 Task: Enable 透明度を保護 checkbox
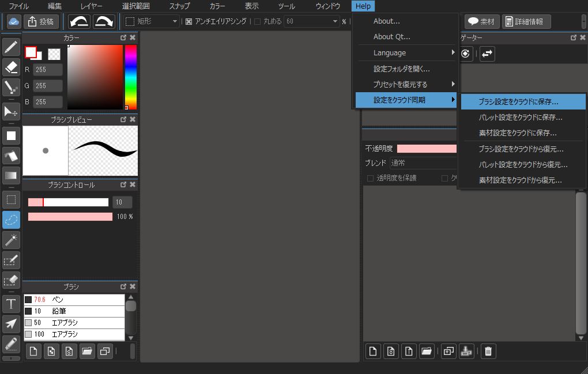click(x=370, y=177)
